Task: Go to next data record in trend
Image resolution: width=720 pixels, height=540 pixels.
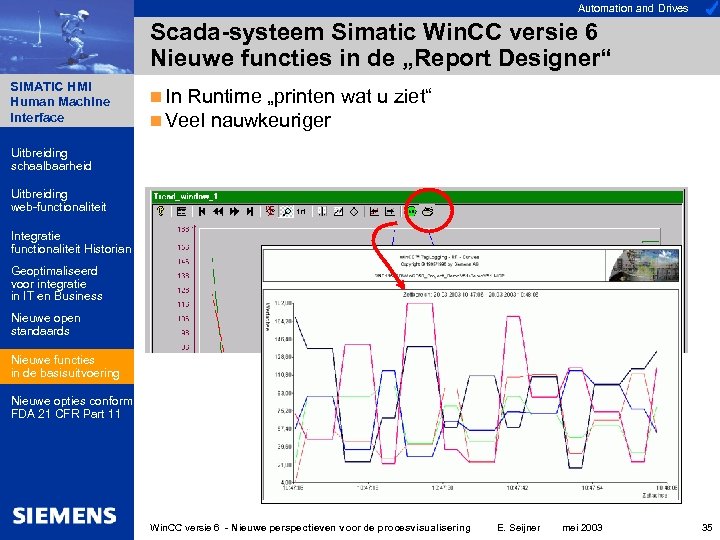Action: (x=234, y=211)
